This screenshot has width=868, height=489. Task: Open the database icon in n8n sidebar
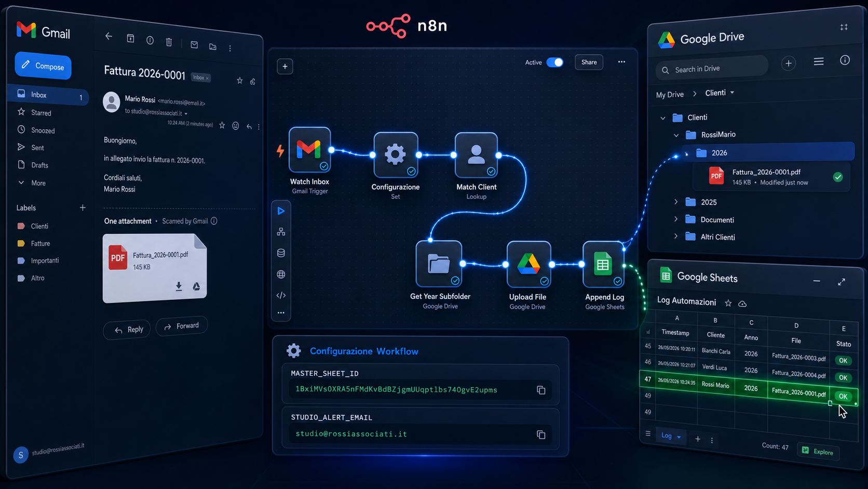click(281, 253)
